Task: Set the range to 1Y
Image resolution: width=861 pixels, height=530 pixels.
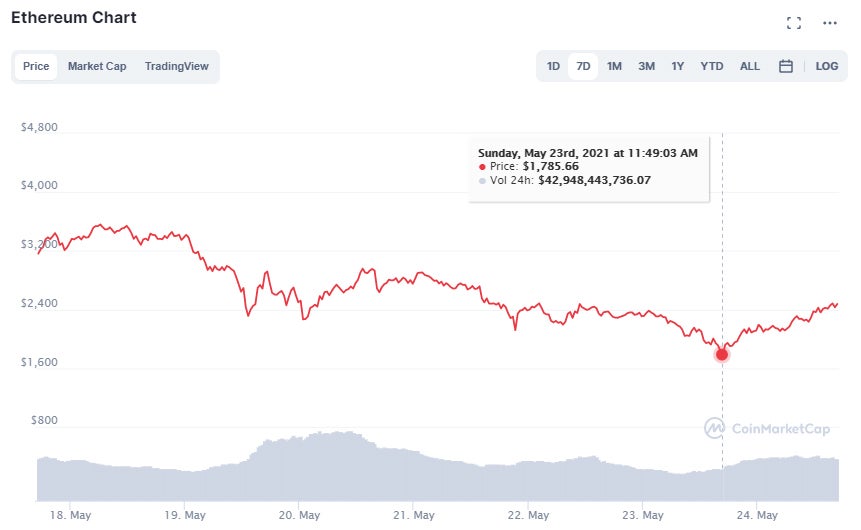Action: click(x=678, y=66)
